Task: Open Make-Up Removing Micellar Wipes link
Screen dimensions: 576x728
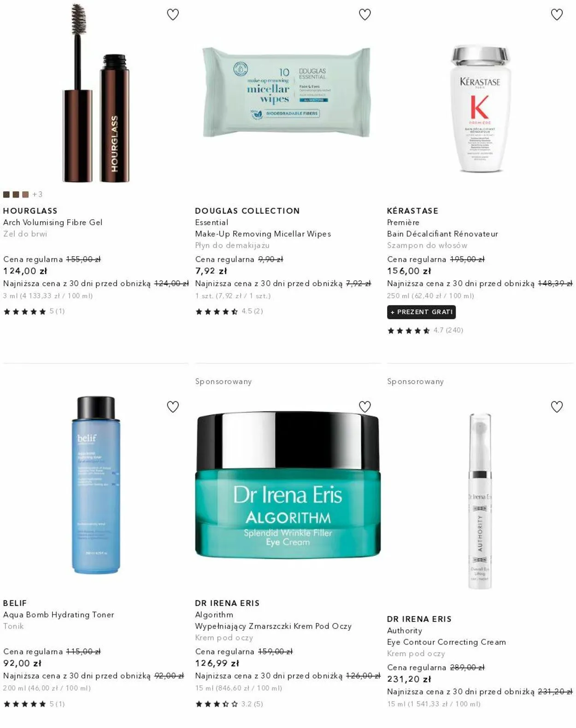Action: (263, 234)
